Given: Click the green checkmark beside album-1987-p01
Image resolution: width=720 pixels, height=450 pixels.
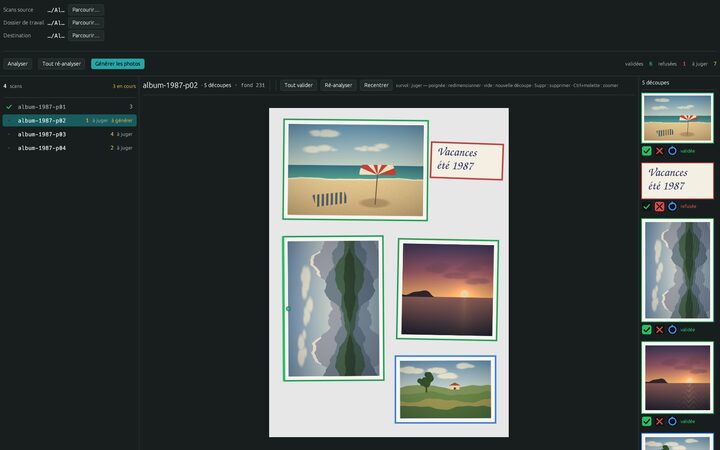Looking at the screenshot, I should pos(9,107).
